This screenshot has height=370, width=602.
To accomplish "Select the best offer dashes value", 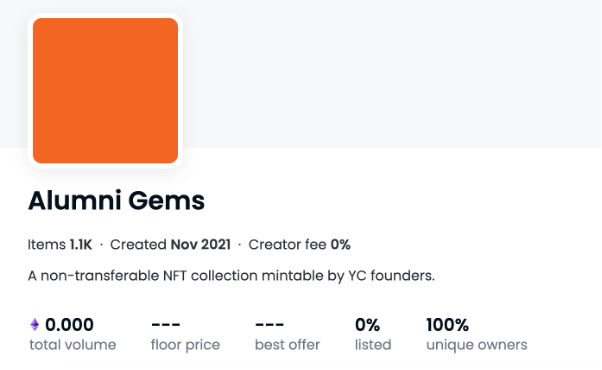I will click(x=270, y=325).
